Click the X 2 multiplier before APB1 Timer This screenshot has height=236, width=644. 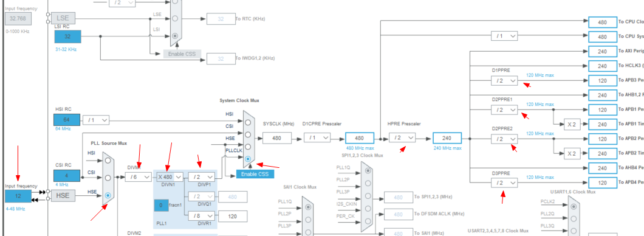point(572,124)
